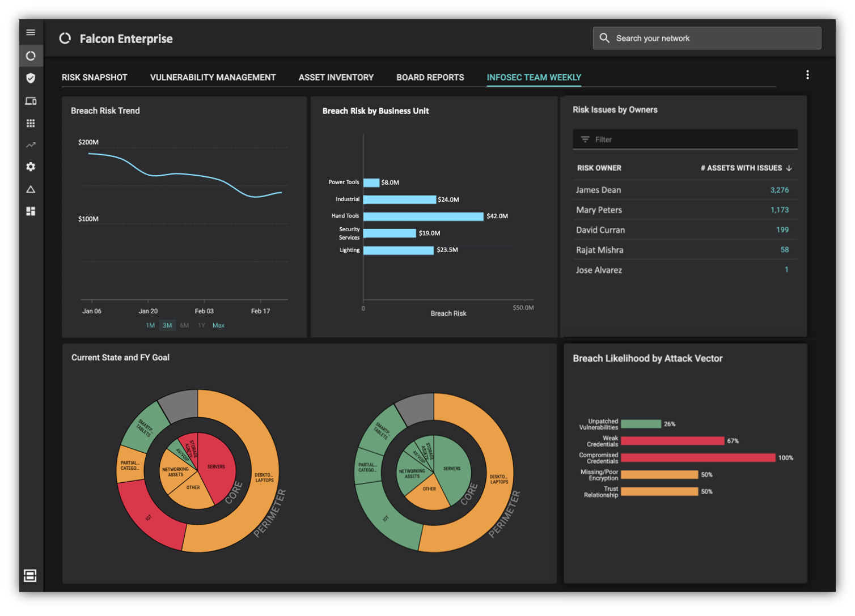
Task: Open the devices icon in sidebar
Action: [x=31, y=101]
